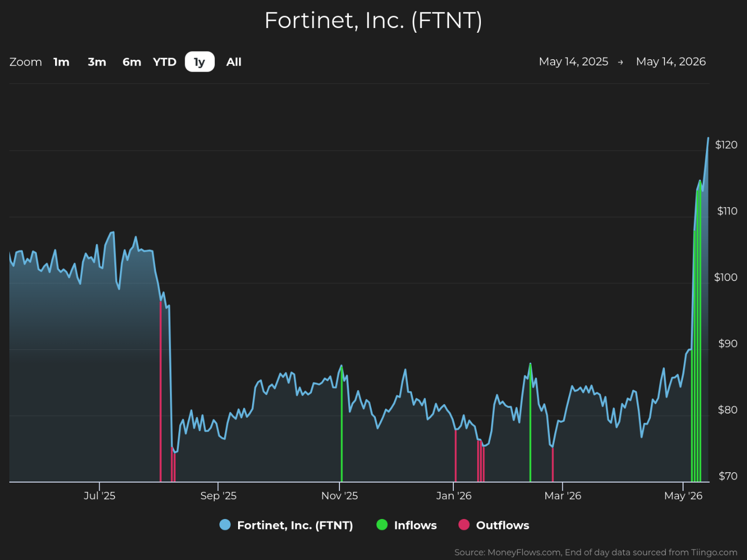Screen dimensions: 747x560
Task: Click the Fortinet, Inc. (FTNT) chart title
Action: click(x=373, y=21)
